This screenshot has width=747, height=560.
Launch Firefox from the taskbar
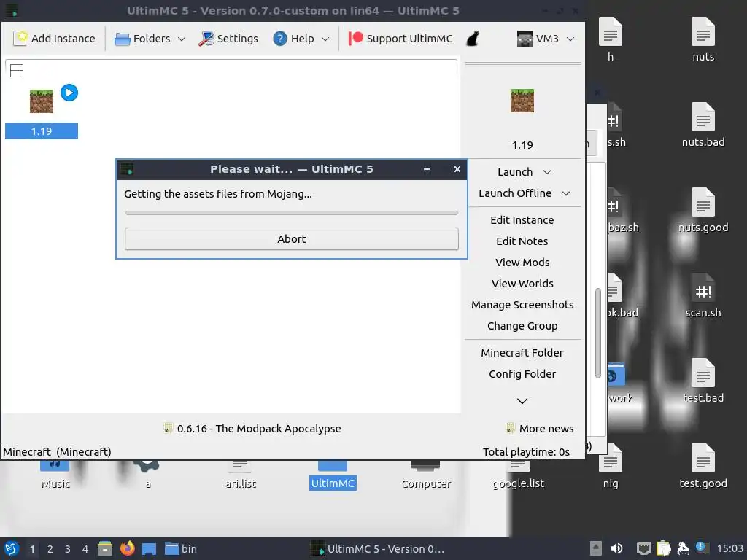point(127,548)
